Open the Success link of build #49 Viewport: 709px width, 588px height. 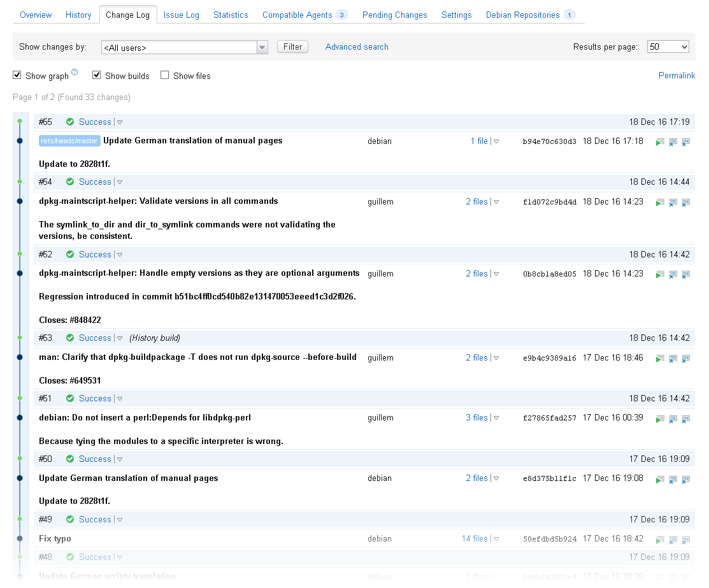point(95,520)
